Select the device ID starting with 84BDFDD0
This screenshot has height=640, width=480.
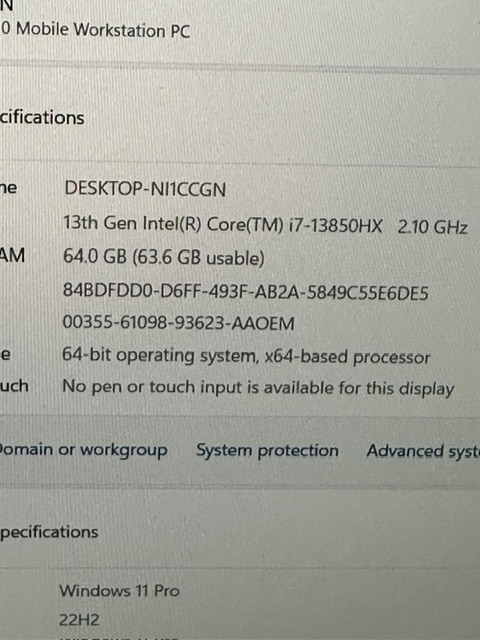[x=245, y=292]
